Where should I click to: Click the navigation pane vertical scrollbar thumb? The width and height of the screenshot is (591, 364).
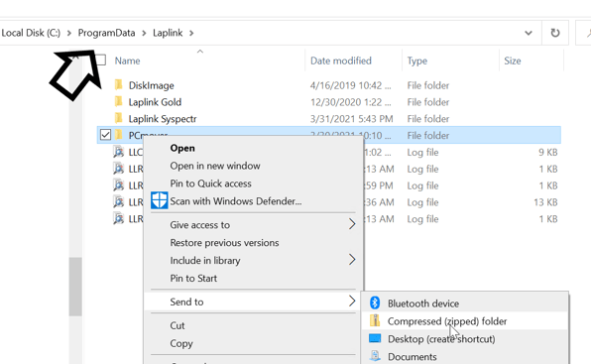pos(75,287)
